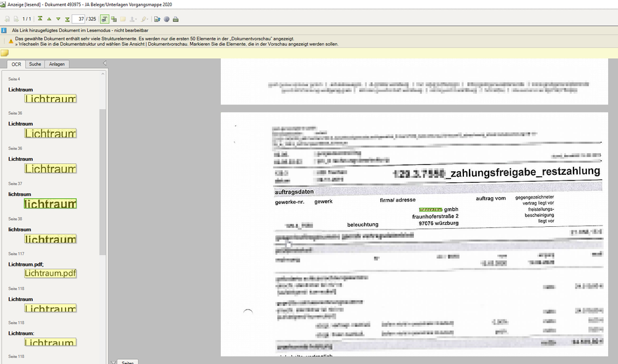The height and width of the screenshot is (364, 618).
Task: Switch to the Suche tab
Action: coord(35,64)
